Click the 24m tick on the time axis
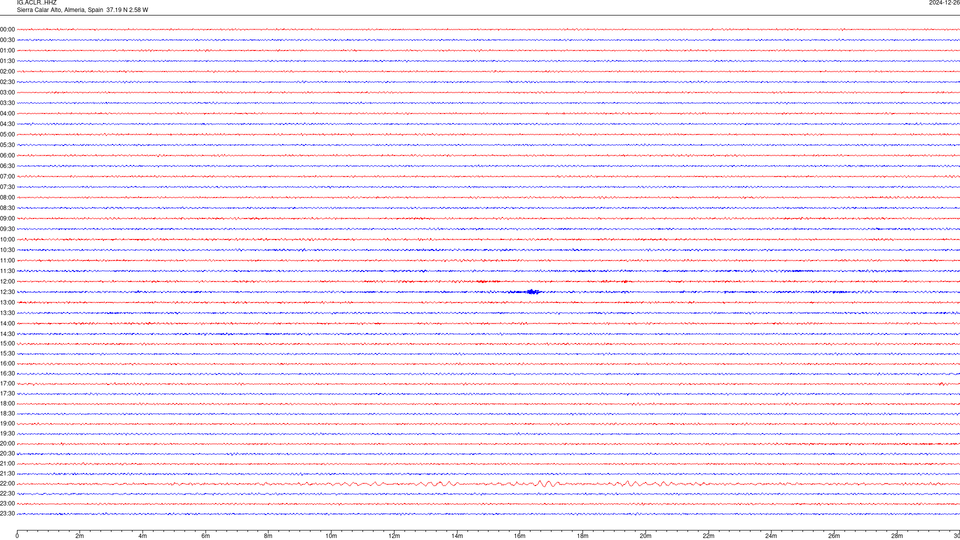The width and height of the screenshot is (960, 540). click(771, 536)
